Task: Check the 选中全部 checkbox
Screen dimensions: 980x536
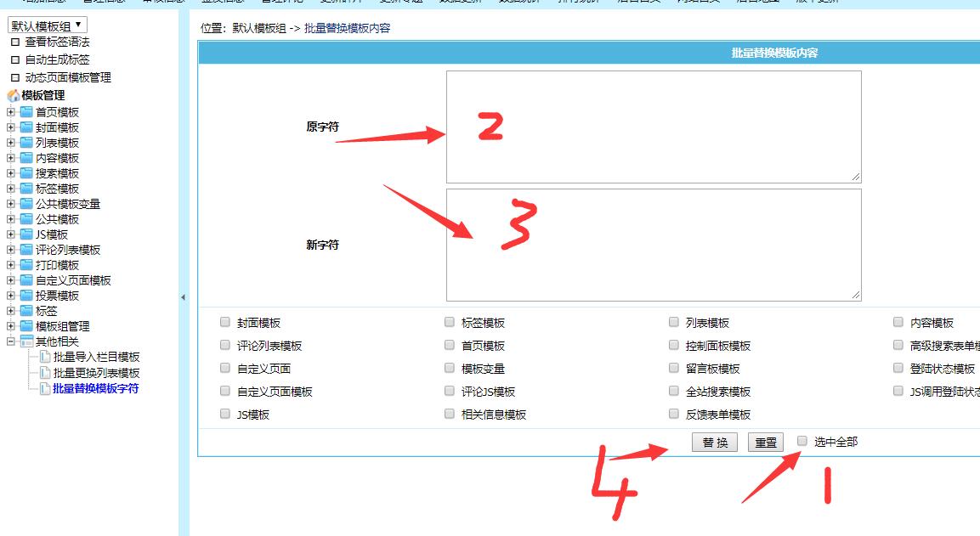Action: coord(802,441)
